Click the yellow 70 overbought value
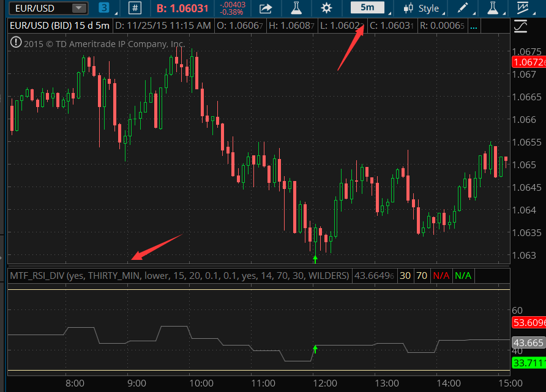Image resolution: width=546 pixels, height=392 pixels. click(422, 276)
